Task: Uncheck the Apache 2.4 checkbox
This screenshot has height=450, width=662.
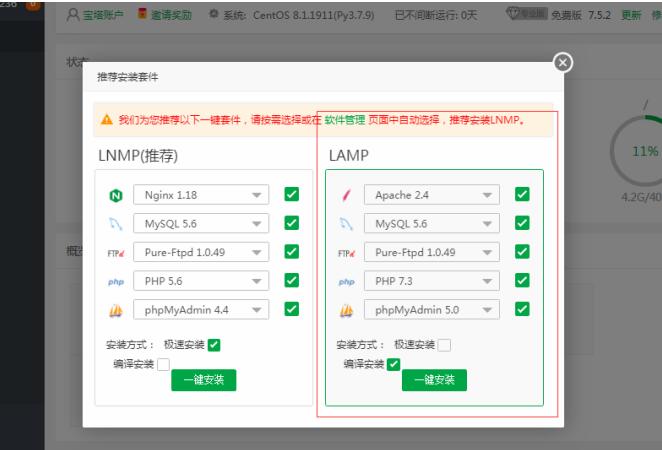Action: tap(522, 195)
